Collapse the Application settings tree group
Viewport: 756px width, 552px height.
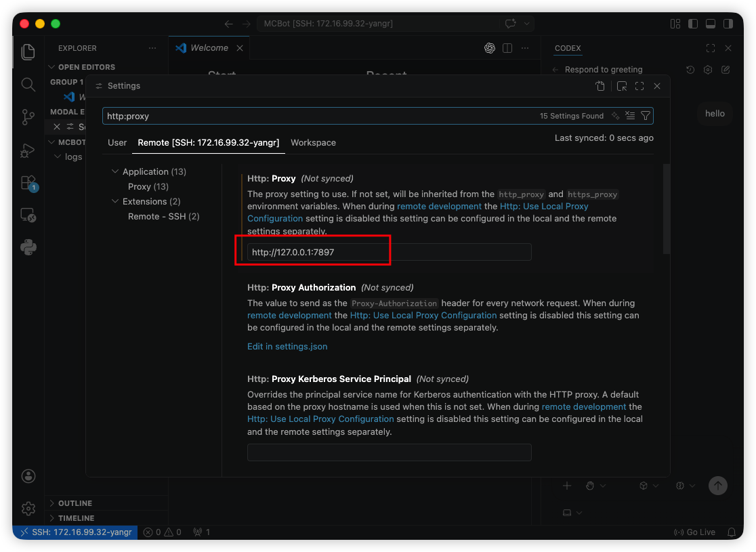[x=114, y=172]
